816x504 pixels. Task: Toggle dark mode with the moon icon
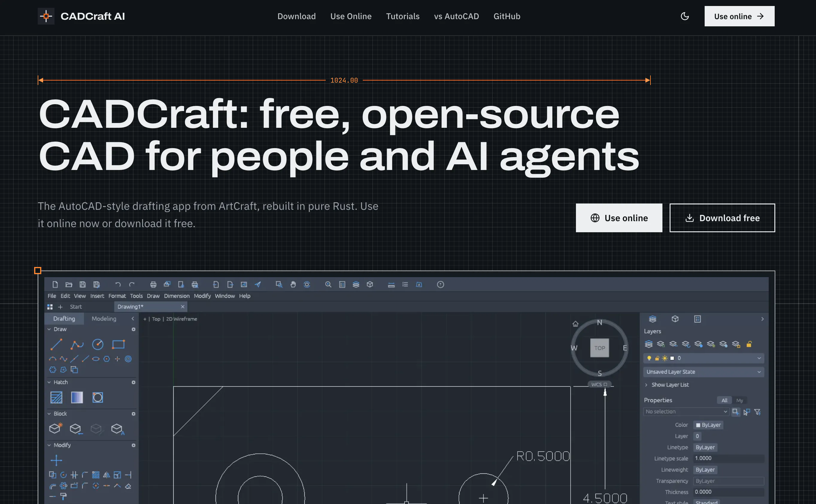click(685, 16)
